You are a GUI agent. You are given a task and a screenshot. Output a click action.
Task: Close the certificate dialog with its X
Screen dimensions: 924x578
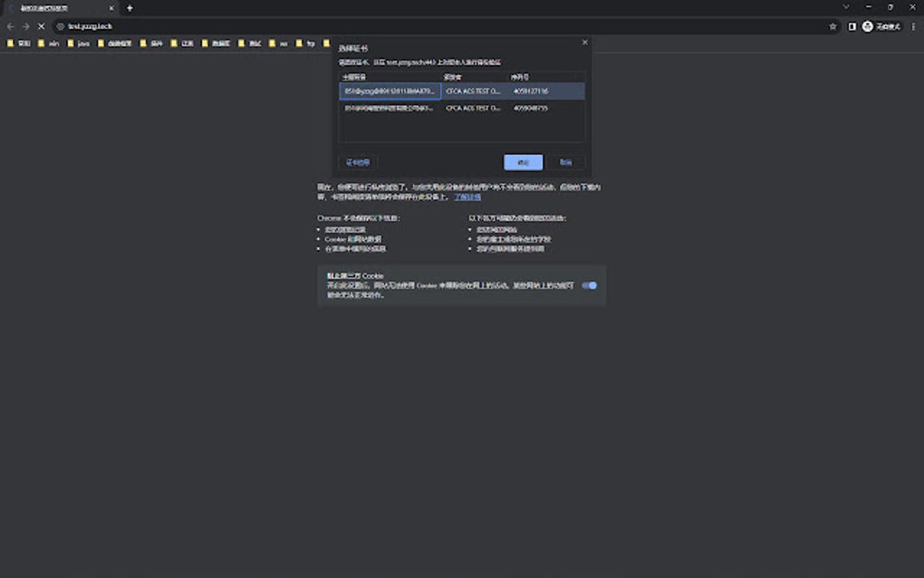click(584, 42)
